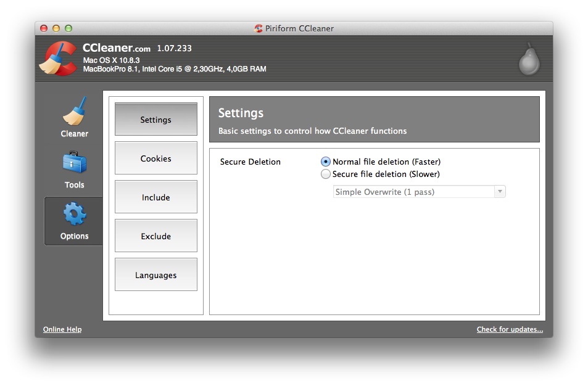Open the Tools toolbox icon
The height and width of the screenshot is (386, 588).
pyautogui.click(x=74, y=162)
